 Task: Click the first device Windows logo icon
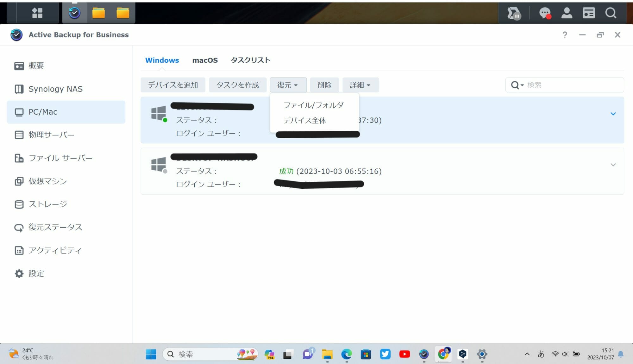[x=159, y=113]
